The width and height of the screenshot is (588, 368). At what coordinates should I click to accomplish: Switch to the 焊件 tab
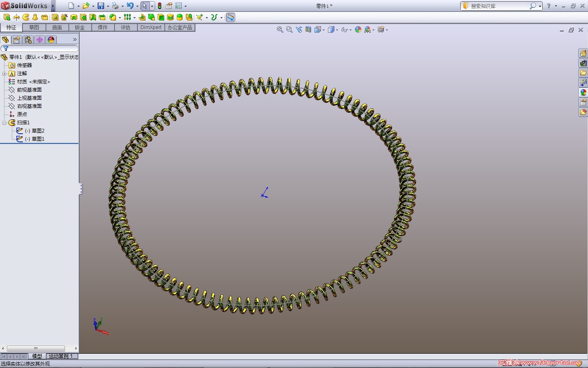coord(103,27)
